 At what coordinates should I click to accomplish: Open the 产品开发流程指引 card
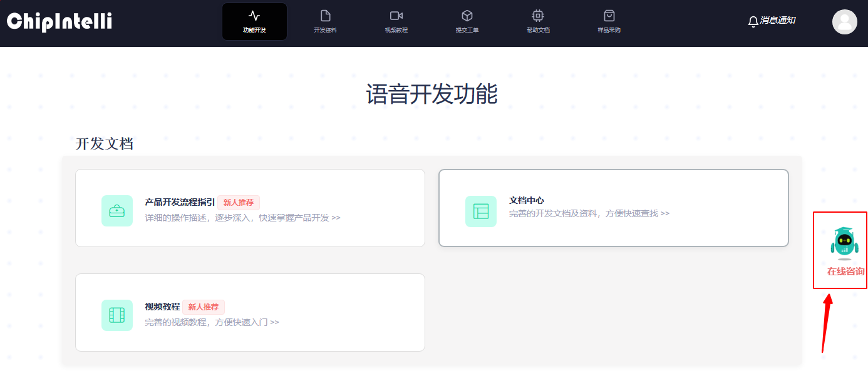pyautogui.click(x=250, y=208)
